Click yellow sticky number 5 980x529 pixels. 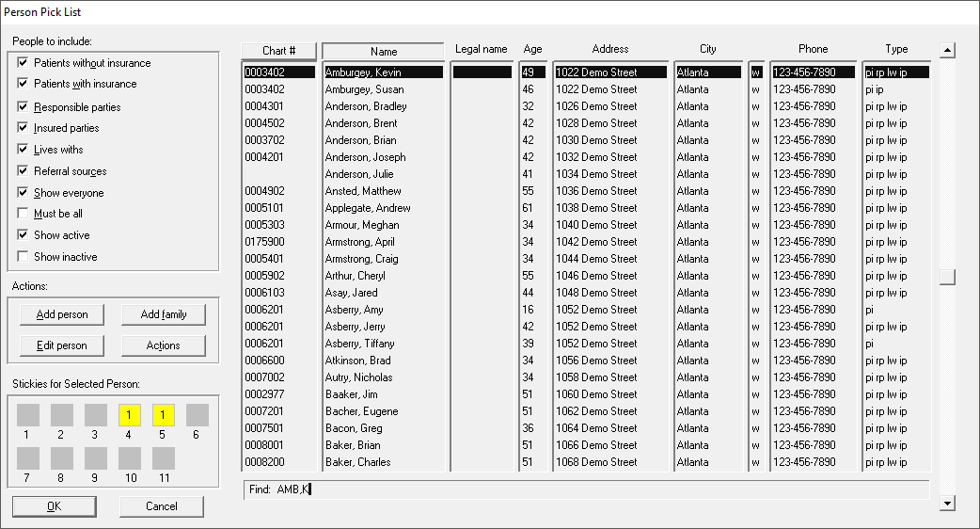163,415
